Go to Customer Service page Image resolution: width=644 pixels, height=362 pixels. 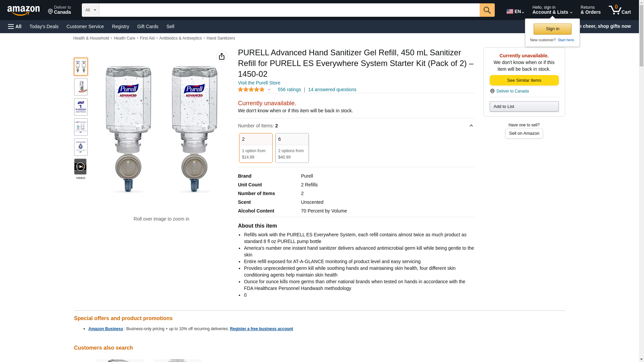click(85, 26)
